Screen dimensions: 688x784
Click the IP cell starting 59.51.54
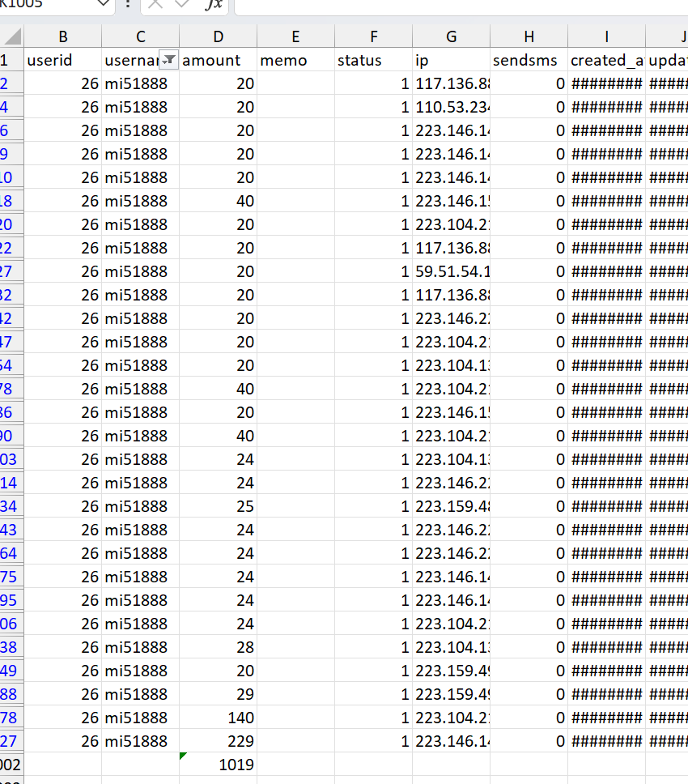pos(451,271)
